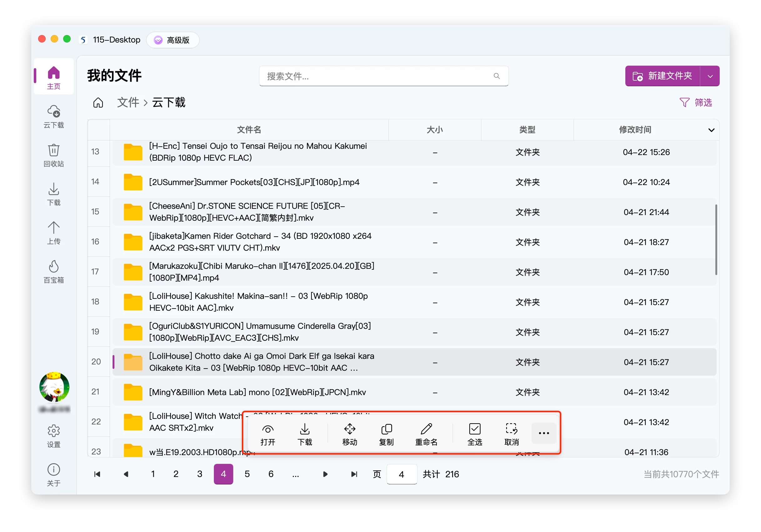
Task: Click the 新建文件夹 button
Action: coord(662,76)
